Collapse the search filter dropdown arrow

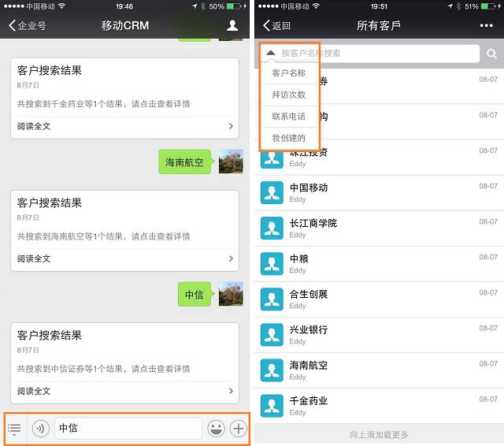[271, 53]
